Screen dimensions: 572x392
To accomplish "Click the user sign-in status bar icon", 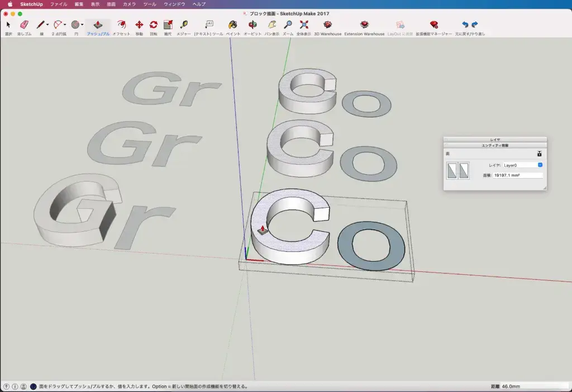I will 23,386.
